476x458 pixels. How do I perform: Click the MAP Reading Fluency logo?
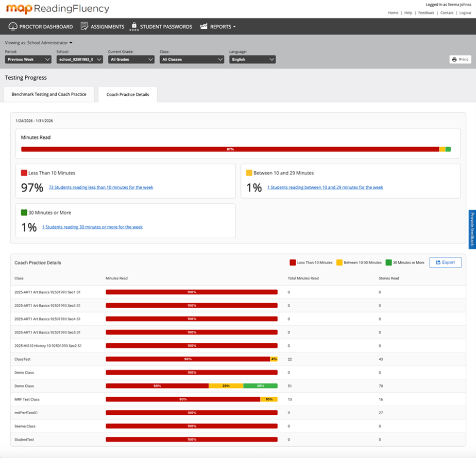point(58,9)
